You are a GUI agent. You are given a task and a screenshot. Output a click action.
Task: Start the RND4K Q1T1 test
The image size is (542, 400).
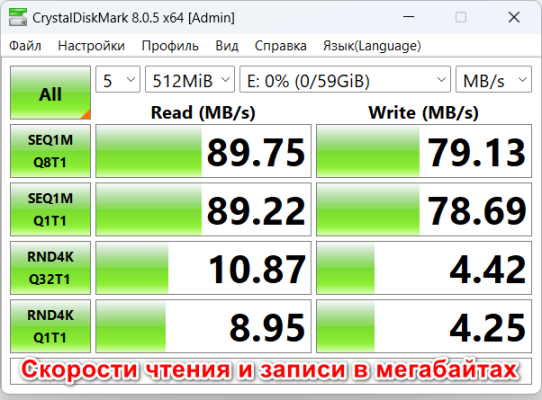click(50, 326)
